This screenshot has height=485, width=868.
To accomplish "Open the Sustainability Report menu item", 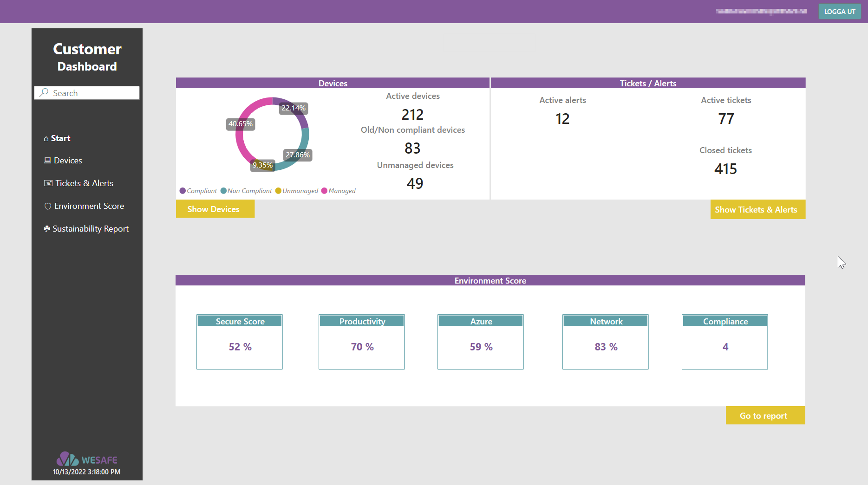I will (x=90, y=229).
